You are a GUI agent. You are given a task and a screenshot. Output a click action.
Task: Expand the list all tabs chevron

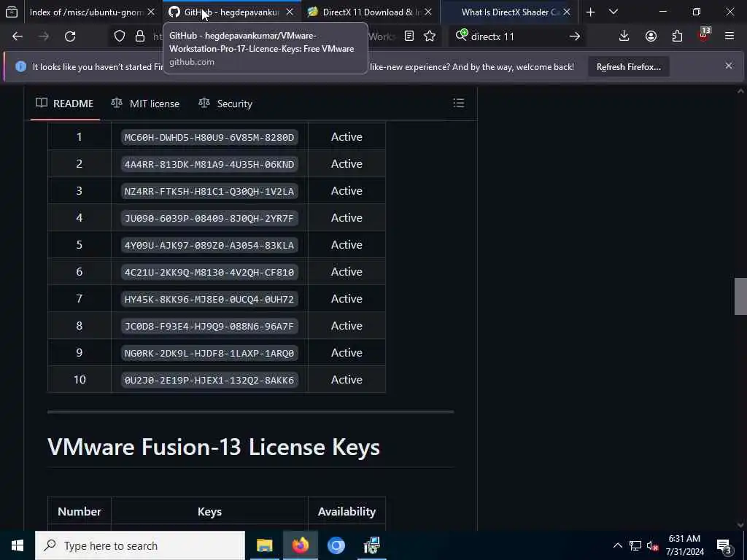pos(614,12)
